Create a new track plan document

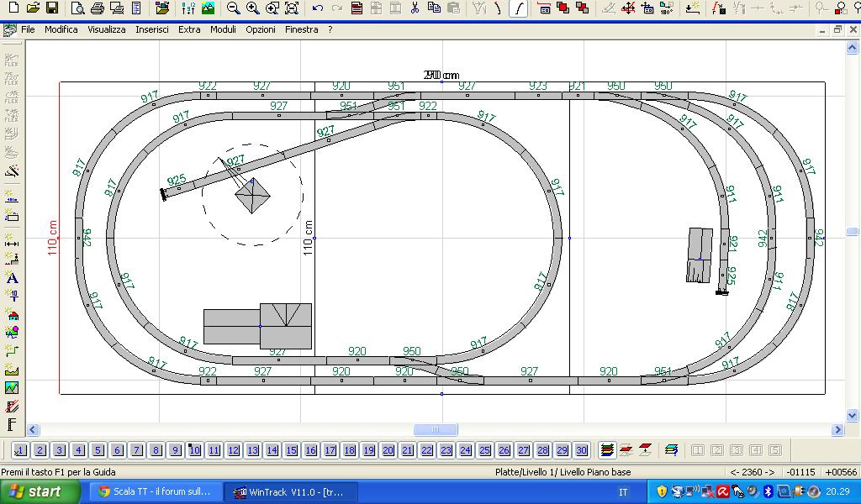pyautogui.click(x=13, y=8)
